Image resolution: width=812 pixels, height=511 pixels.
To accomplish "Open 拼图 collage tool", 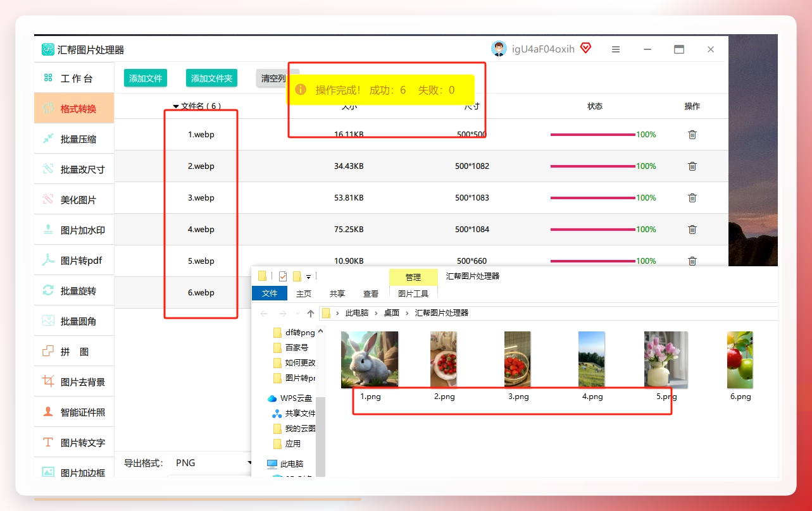I will [x=74, y=352].
